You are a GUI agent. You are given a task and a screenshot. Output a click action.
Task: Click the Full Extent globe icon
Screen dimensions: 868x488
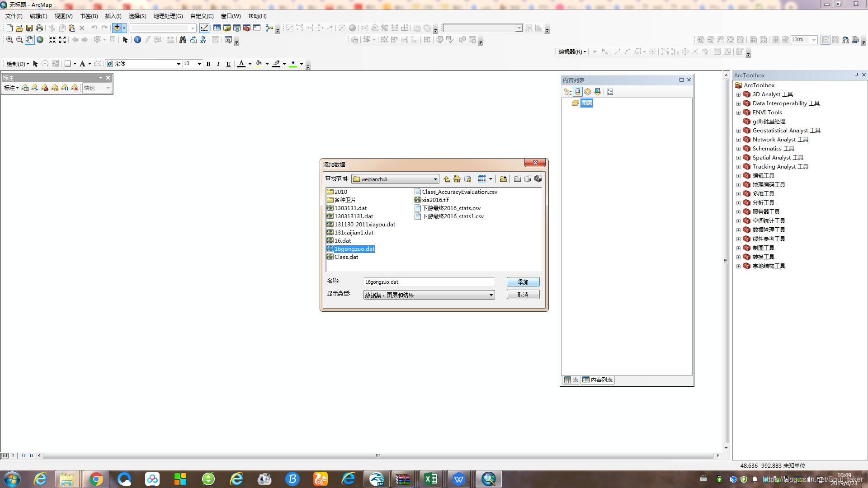(x=40, y=40)
